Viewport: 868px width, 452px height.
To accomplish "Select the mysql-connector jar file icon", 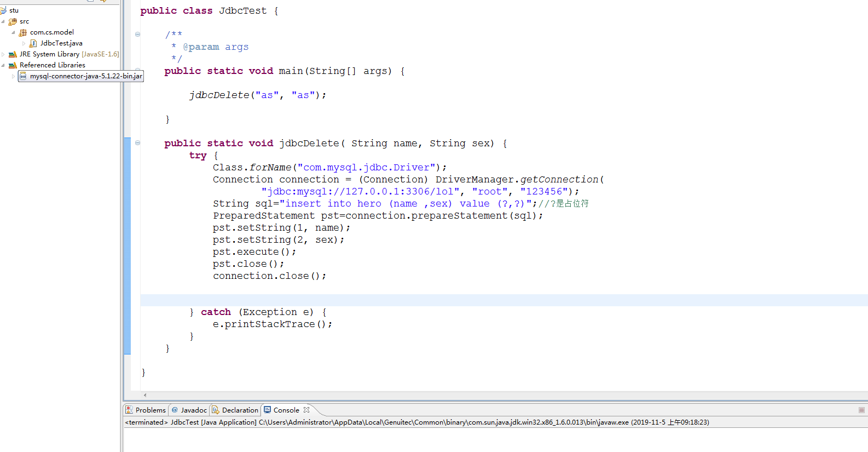I will [x=23, y=76].
